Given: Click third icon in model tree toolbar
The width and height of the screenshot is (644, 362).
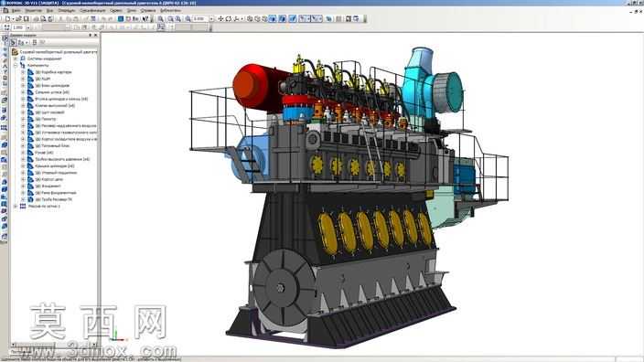Looking at the screenshot, I should (35, 42).
